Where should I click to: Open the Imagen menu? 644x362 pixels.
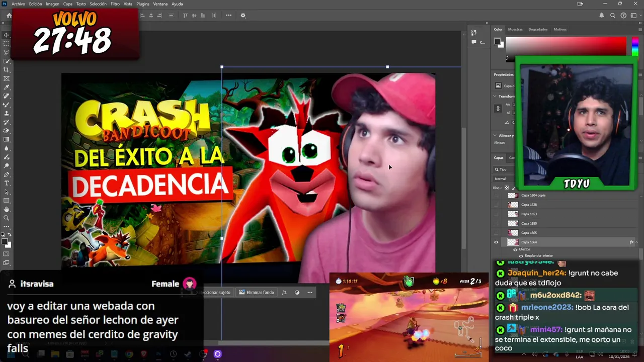pyautogui.click(x=52, y=4)
